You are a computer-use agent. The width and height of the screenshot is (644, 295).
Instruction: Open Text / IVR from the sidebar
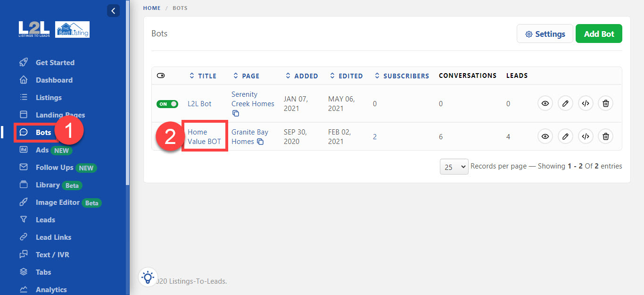(52, 254)
